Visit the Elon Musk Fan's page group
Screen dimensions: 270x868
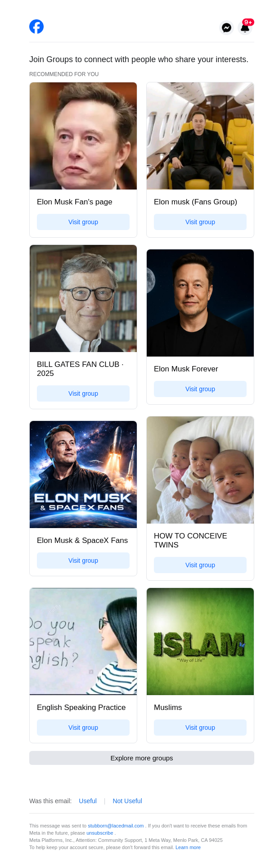83,222
